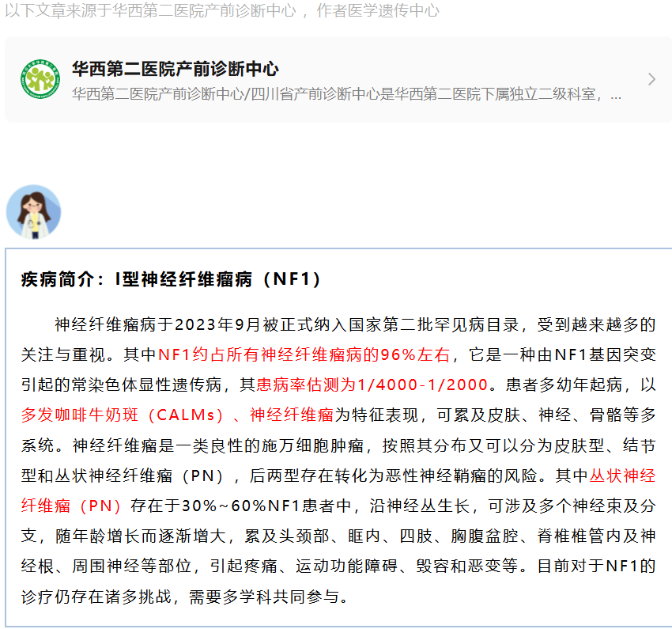Expand the account card chevron arrow

(x=651, y=79)
